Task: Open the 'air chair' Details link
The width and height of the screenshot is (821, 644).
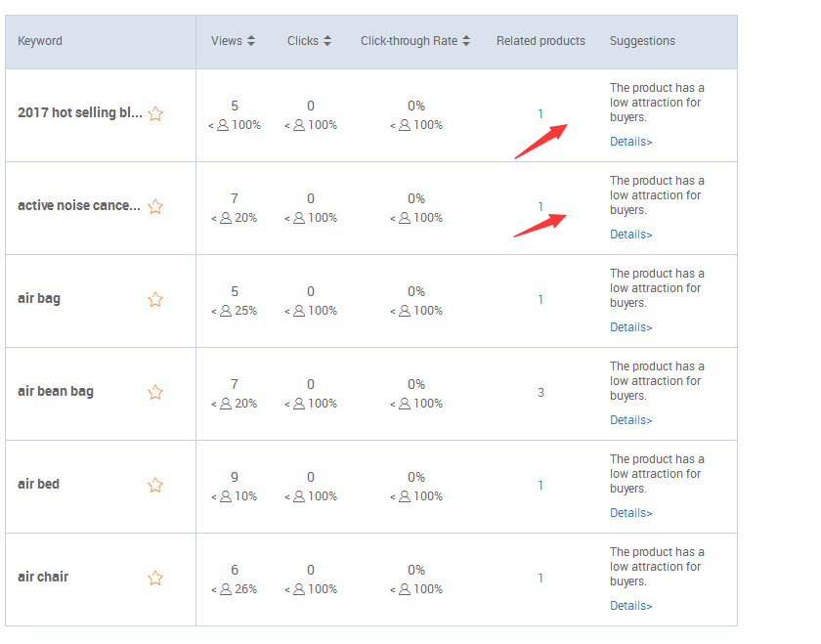Action: click(x=631, y=606)
